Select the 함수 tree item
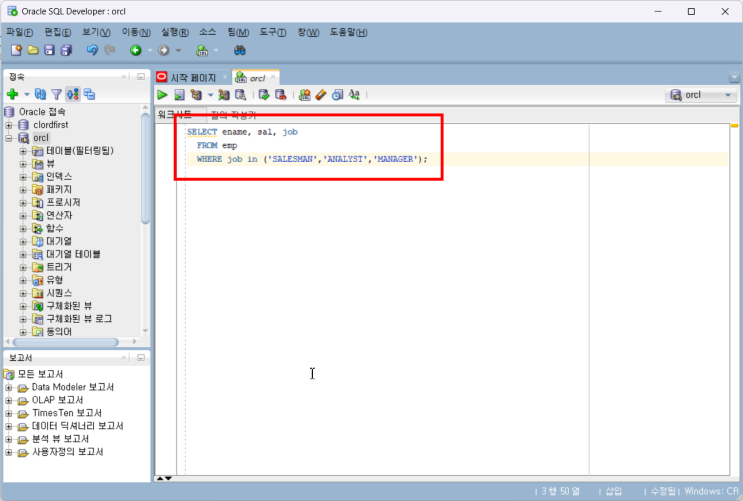 coord(54,228)
